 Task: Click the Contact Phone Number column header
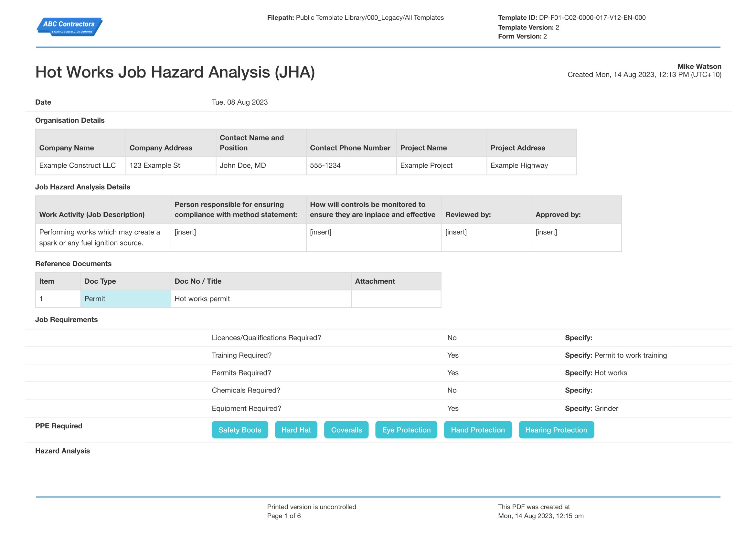click(351, 143)
